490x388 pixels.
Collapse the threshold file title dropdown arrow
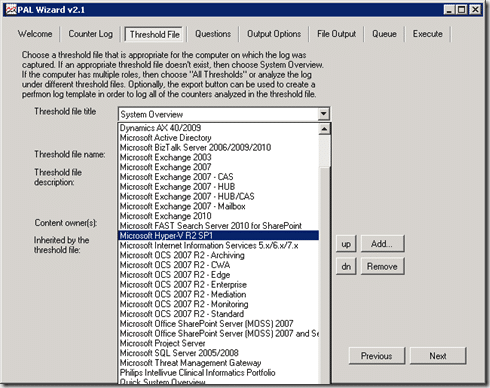(323, 114)
